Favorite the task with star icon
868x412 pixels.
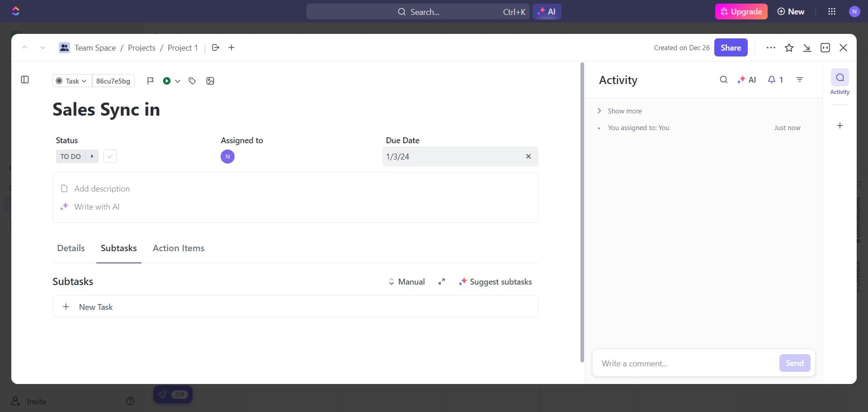(x=789, y=48)
